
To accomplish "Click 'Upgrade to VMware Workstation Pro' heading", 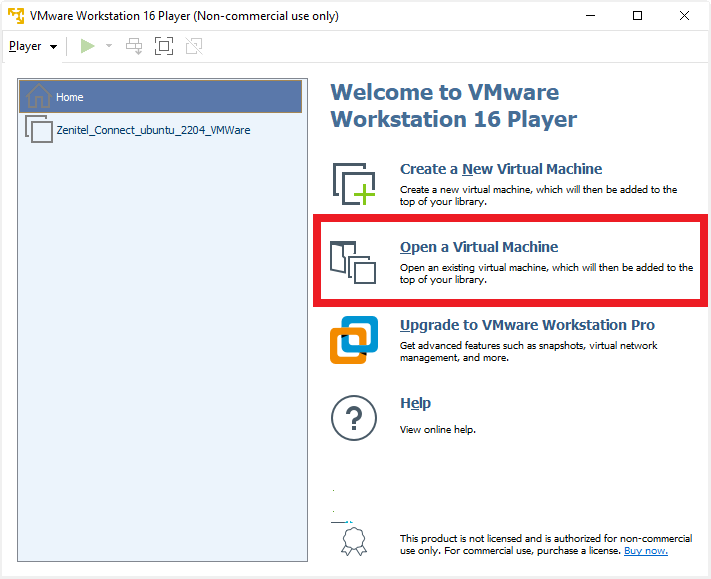I will coord(527,325).
